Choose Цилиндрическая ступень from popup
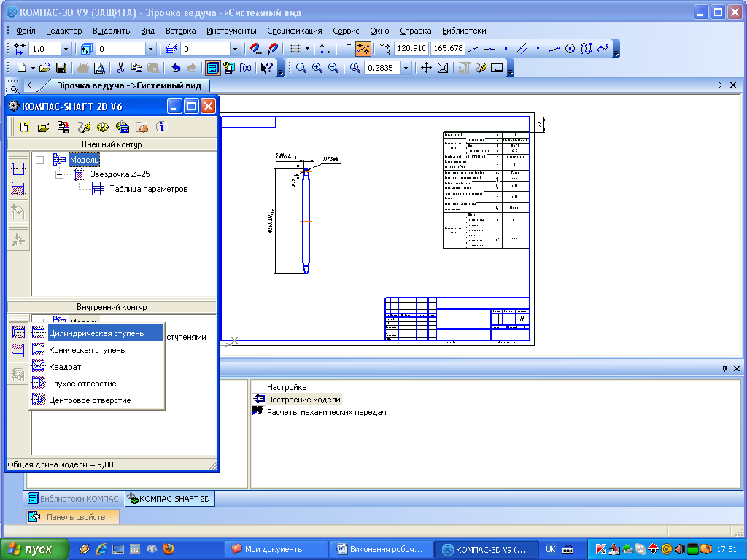Viewport: 747px width, 560px height. pos(97,333)
